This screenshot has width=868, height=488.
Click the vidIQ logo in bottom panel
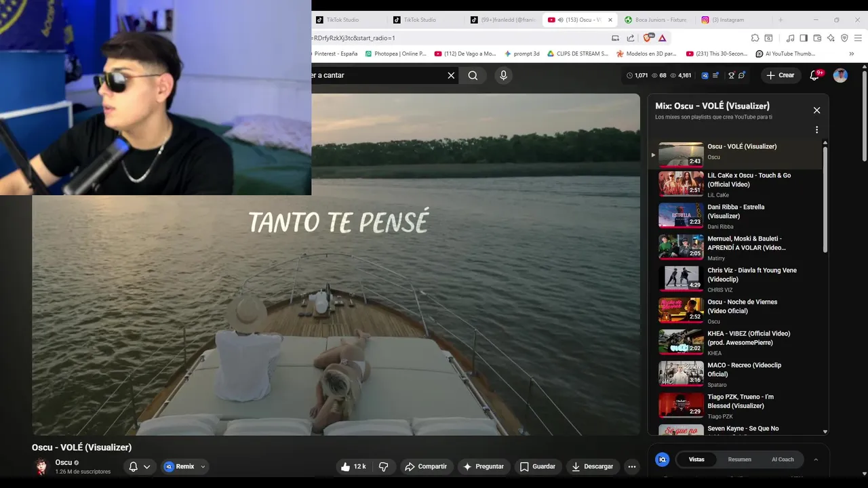click(663, 460)
